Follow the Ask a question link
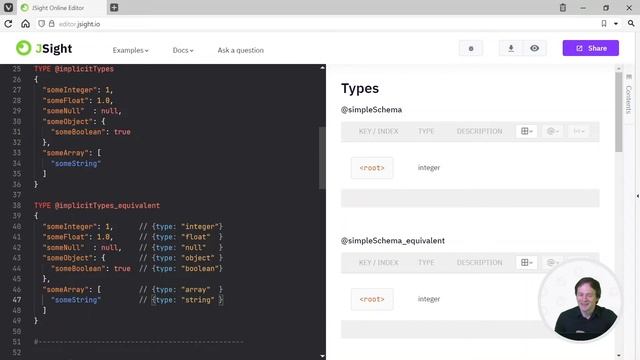Image resolution: width=640 pixels, height=360 pixels. [x=240, y=50]
